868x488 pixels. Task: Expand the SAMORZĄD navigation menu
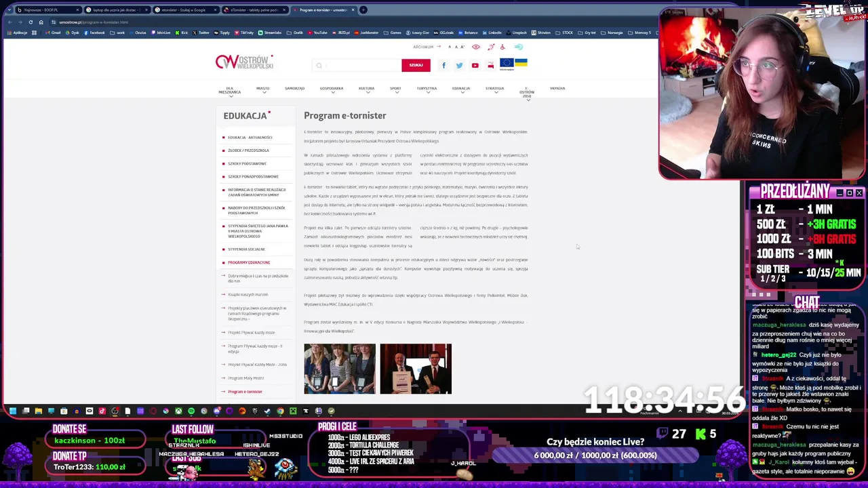(294, 89)
